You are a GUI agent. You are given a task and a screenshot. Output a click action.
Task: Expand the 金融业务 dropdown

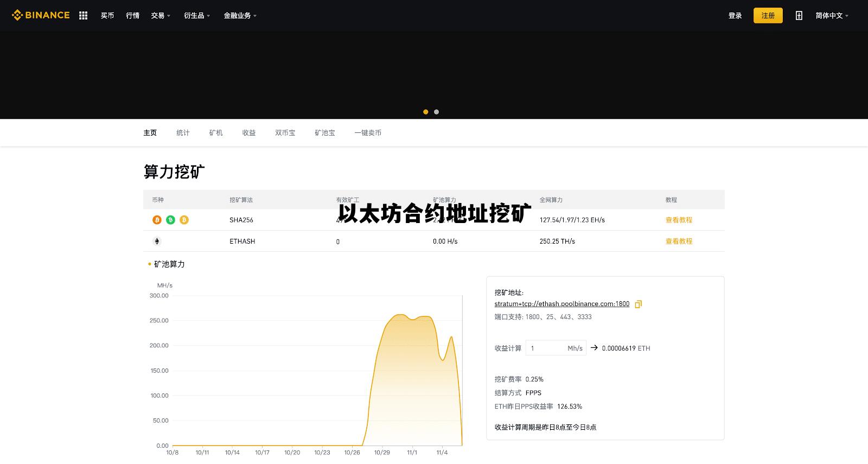240,15
